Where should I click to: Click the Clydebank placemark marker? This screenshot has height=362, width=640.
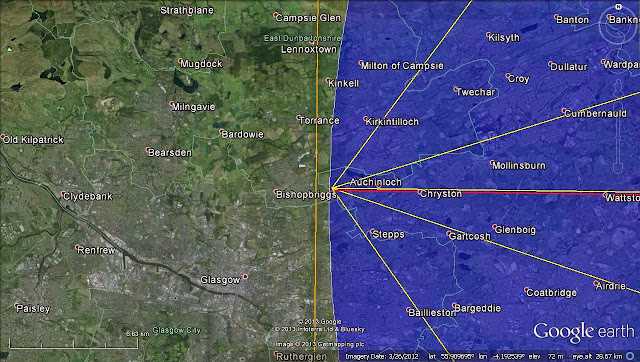pyautogui.click(x=63, y=193)
